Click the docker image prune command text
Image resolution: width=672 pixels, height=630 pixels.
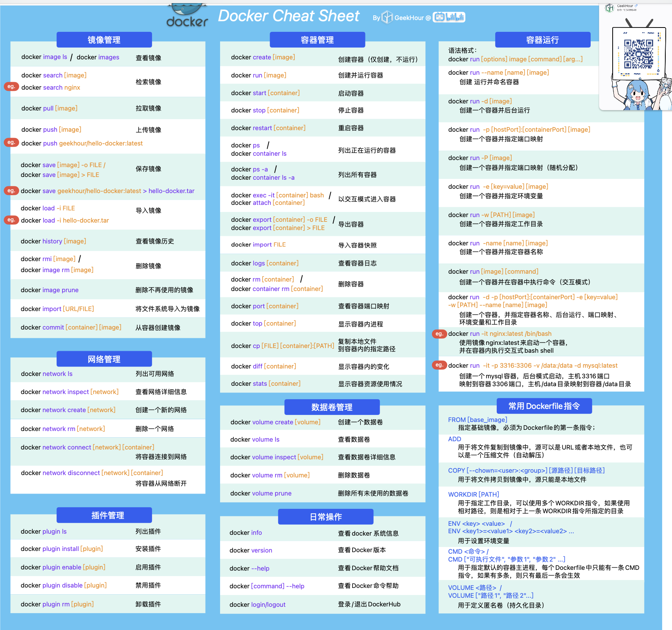pyautogui.click(x=50, y=290)
